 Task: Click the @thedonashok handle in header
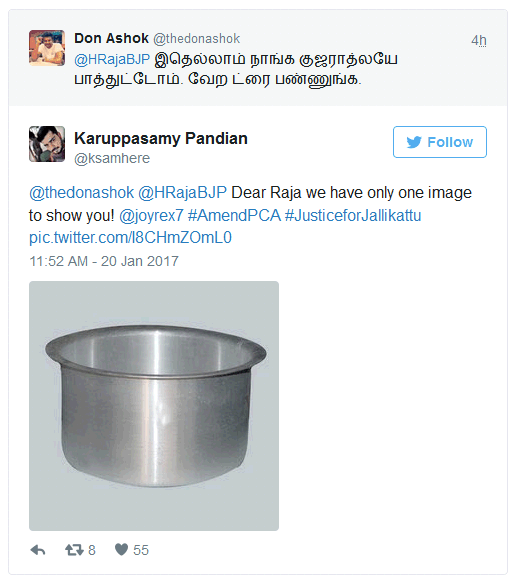pos(196,39)
